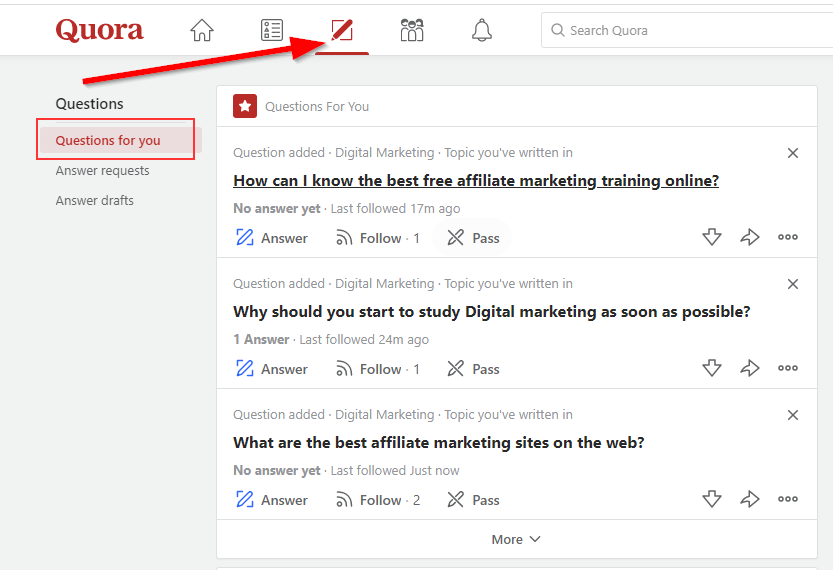
Task: Open the Spaces people icon
Action: 412,30
